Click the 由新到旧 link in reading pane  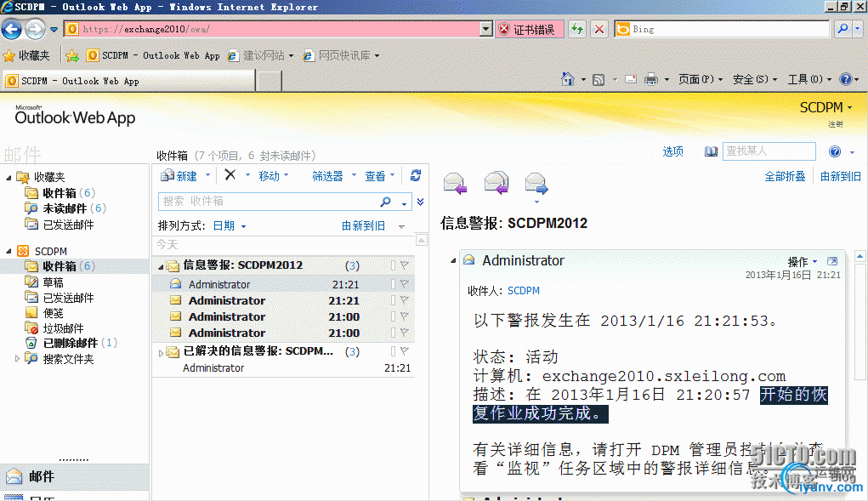click(x=840, y=177)
